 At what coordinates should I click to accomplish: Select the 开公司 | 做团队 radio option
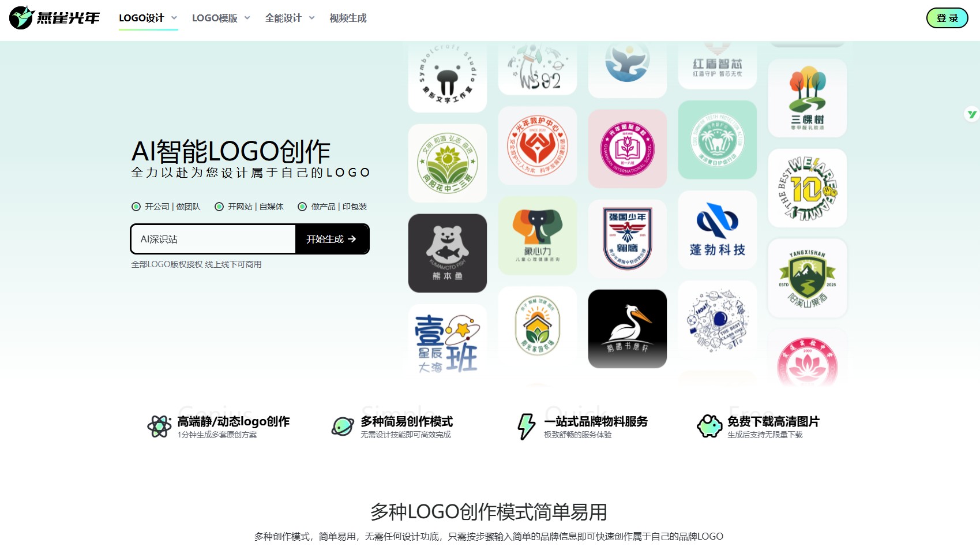136,207
